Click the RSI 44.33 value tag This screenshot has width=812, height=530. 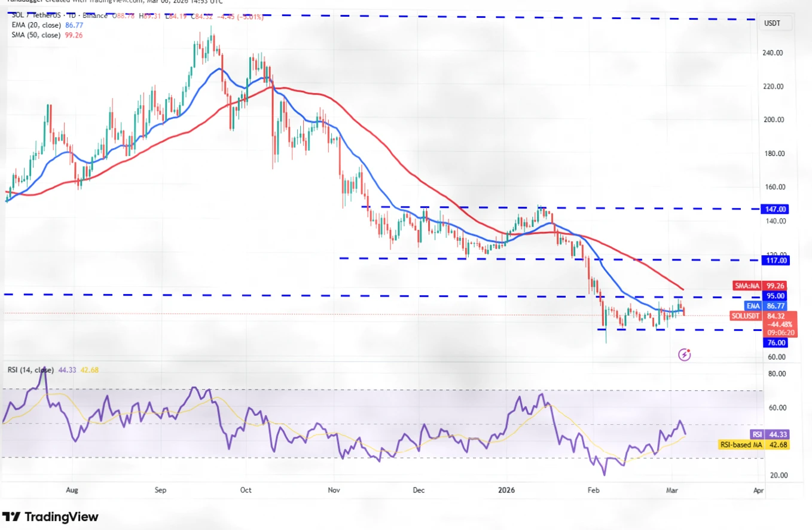point(768,435)
